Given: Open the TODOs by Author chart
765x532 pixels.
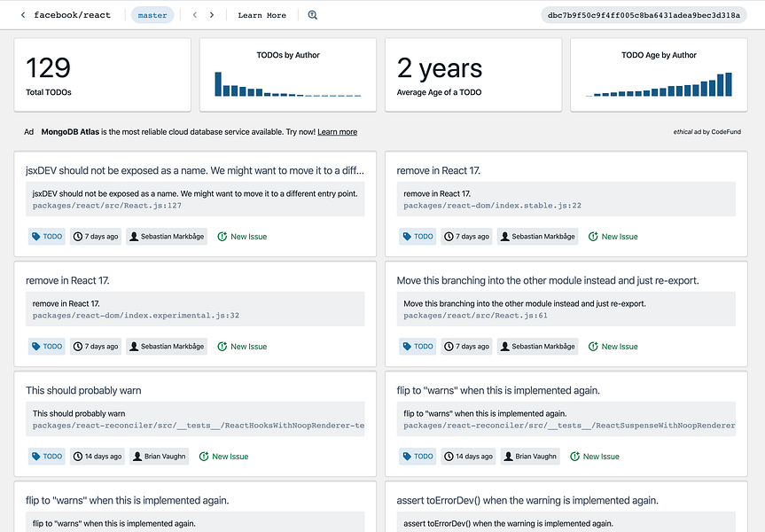Looking at the screenshot, I should (288, 75).
